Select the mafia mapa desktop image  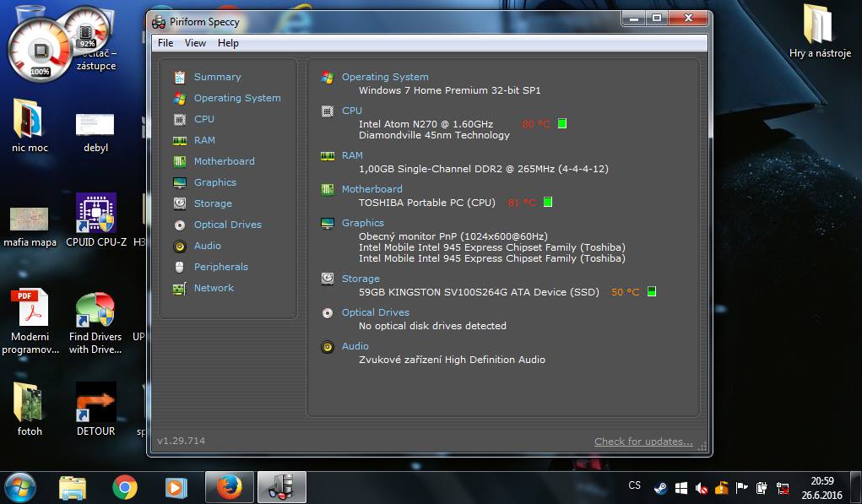pyautogui.click(x=30, y=227)
